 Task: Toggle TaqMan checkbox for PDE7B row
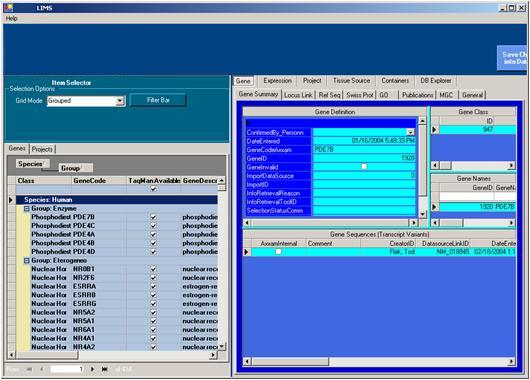tap(153, 217)
